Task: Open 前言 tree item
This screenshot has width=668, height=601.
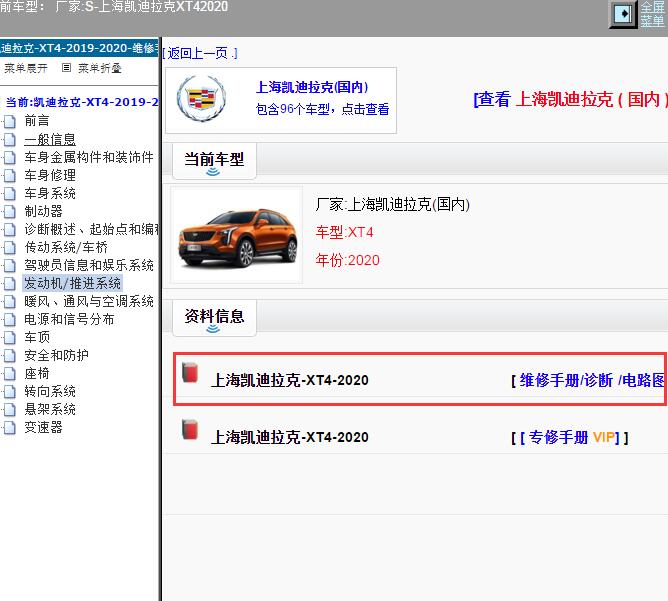Action: pyautogui.click(x=37, y=121)
